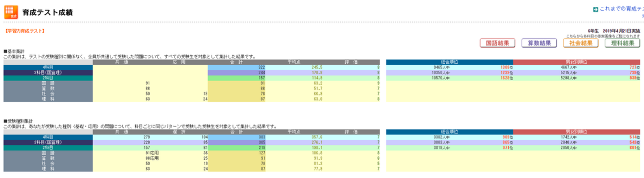The width and height of the screenshot is (644, 178).
Task: Open the 理科結果 button
Action: [x=623, y=43]
